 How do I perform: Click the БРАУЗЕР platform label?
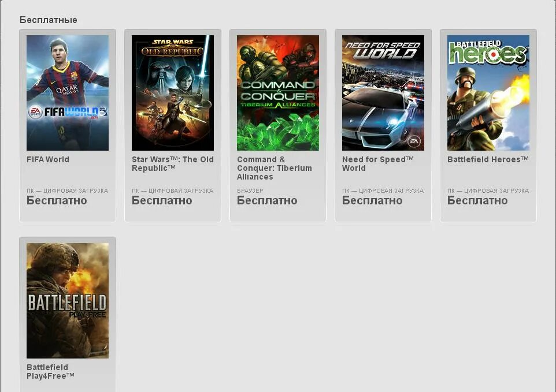click(x=250, y=191)
